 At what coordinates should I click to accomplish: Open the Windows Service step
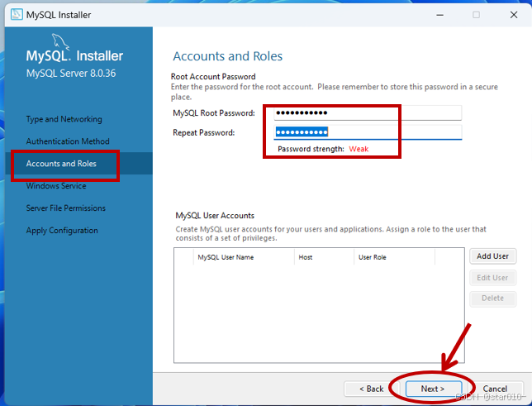click(56, 186)
